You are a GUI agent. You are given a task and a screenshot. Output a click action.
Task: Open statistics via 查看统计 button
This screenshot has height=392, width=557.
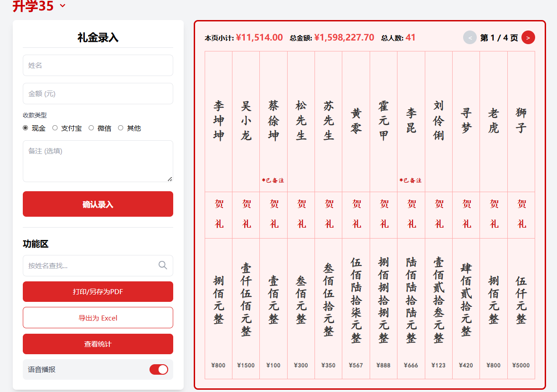coord(98,344)
